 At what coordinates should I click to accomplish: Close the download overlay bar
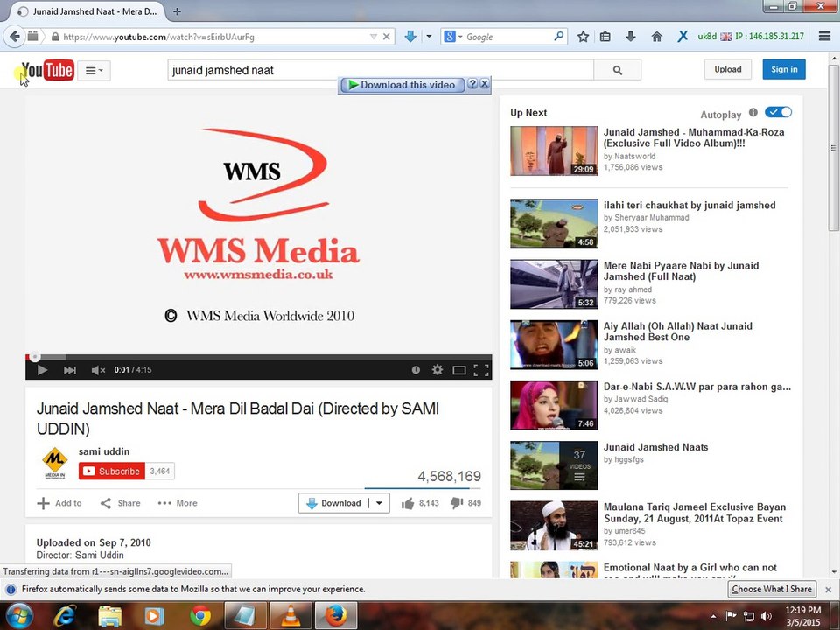click(484, 84)
